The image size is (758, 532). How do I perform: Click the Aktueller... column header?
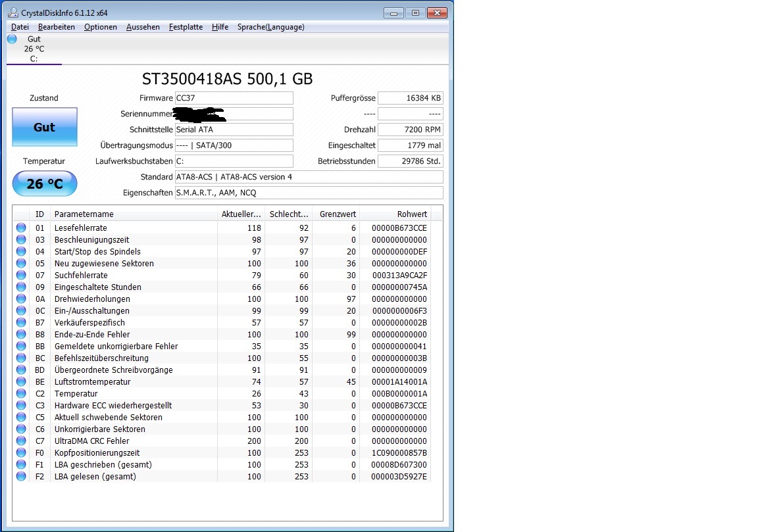tap(241, 214)
